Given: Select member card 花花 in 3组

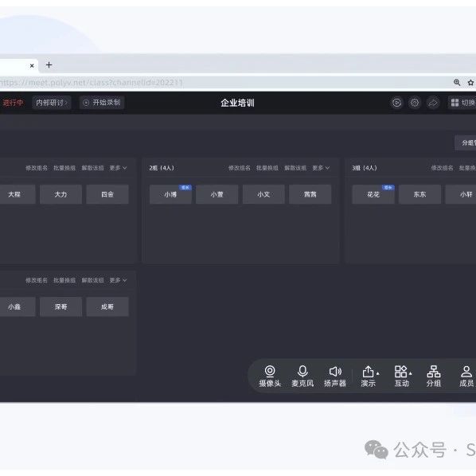Looking at the screenshot, I should point(373,194).
